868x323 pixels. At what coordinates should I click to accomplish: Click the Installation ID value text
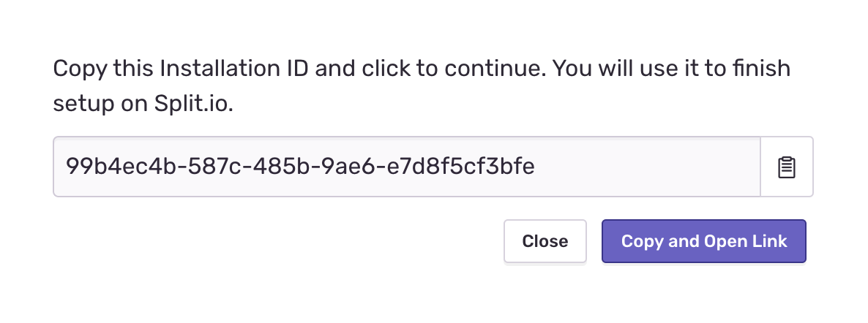point(300,167)
